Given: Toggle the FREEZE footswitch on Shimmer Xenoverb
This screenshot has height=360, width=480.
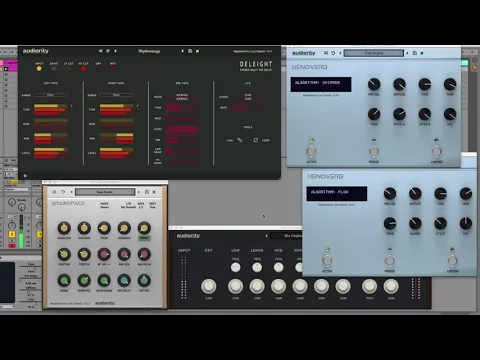Looking at the screenshot, I should click(374, 152).
